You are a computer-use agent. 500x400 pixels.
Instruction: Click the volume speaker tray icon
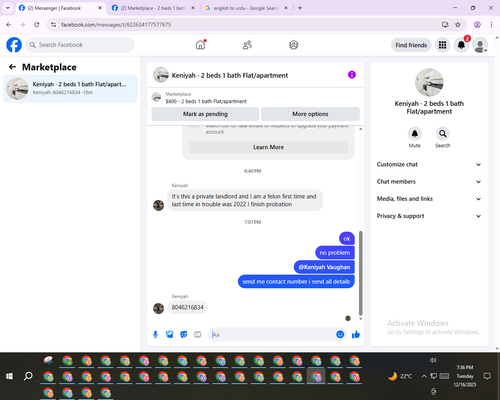pos(433,360)
